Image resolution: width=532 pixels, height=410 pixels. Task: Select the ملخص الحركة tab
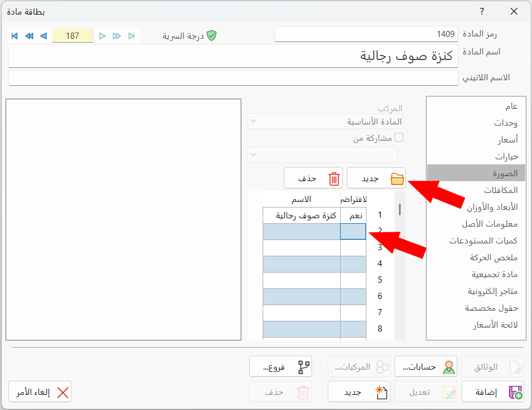pos(476,257)
